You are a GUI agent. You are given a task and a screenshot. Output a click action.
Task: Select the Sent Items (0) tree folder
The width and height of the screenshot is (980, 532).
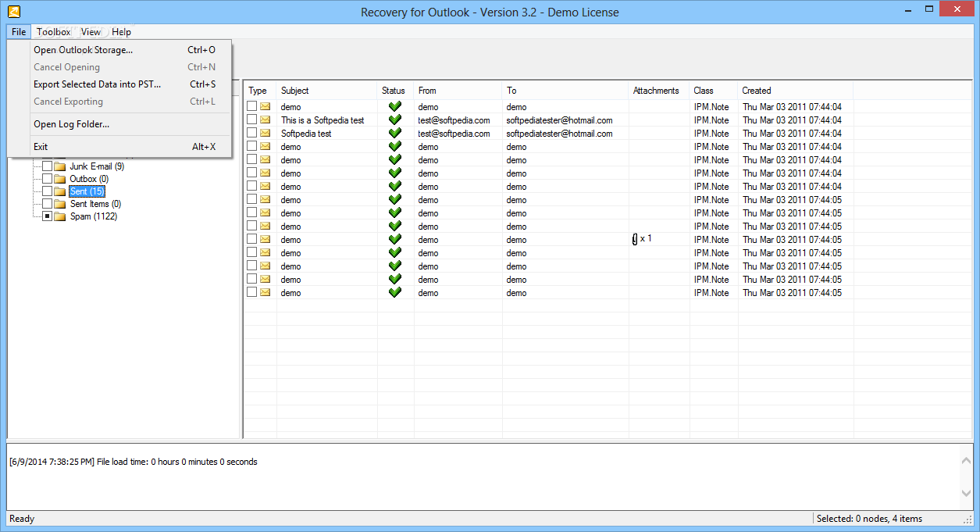click(x=95, y=204)
